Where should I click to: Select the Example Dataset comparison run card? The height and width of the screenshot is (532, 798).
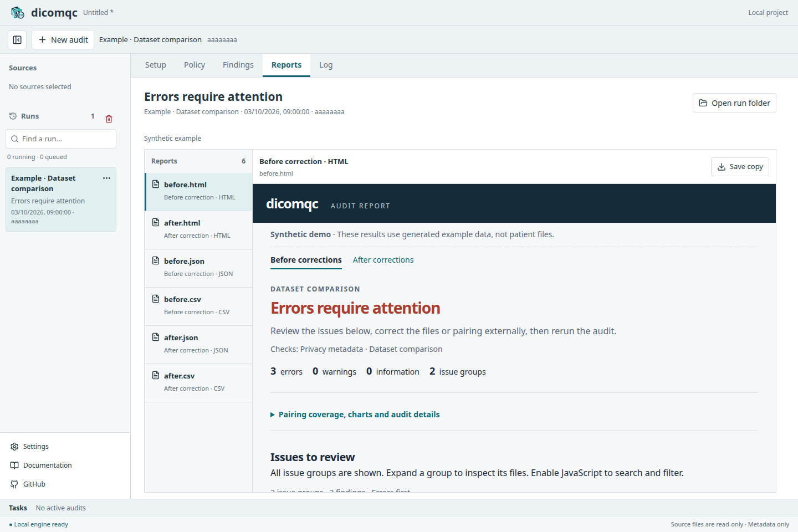[x=61, y=199]
